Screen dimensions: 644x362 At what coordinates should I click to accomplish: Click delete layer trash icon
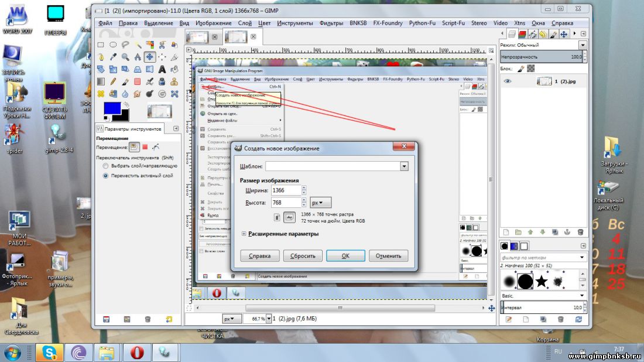pos(580,232)
